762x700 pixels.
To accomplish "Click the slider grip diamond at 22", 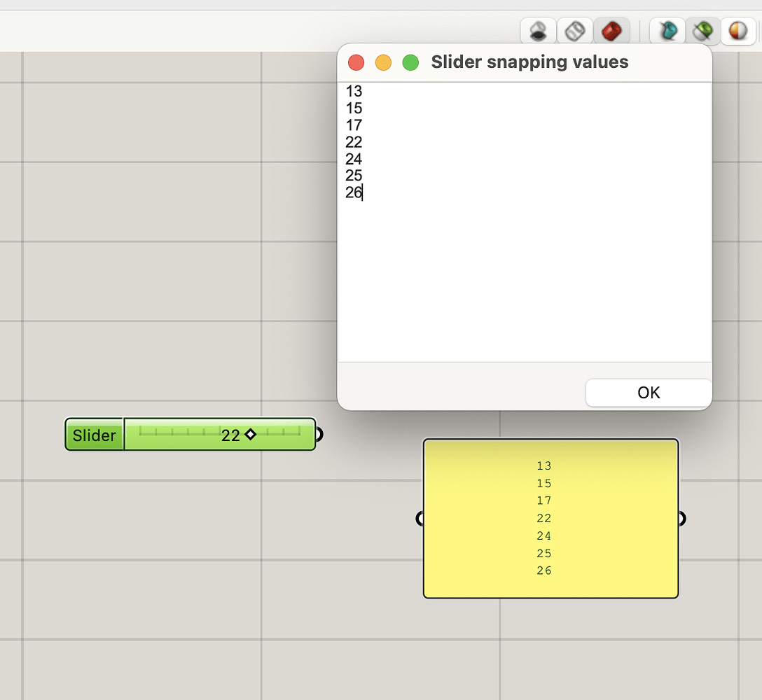I will [x=250, y=435].
